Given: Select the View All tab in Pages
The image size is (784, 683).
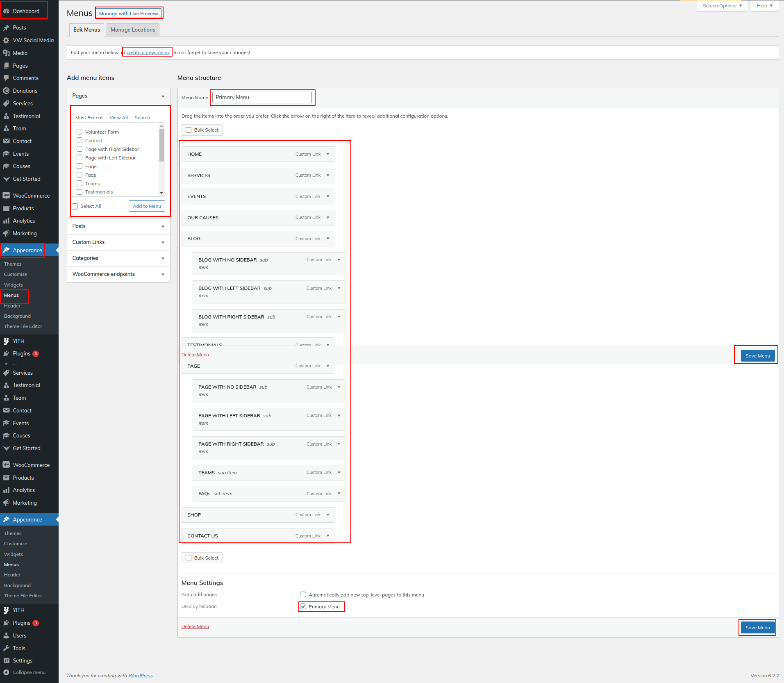Looking at the screenshot, I should point(118,118).
